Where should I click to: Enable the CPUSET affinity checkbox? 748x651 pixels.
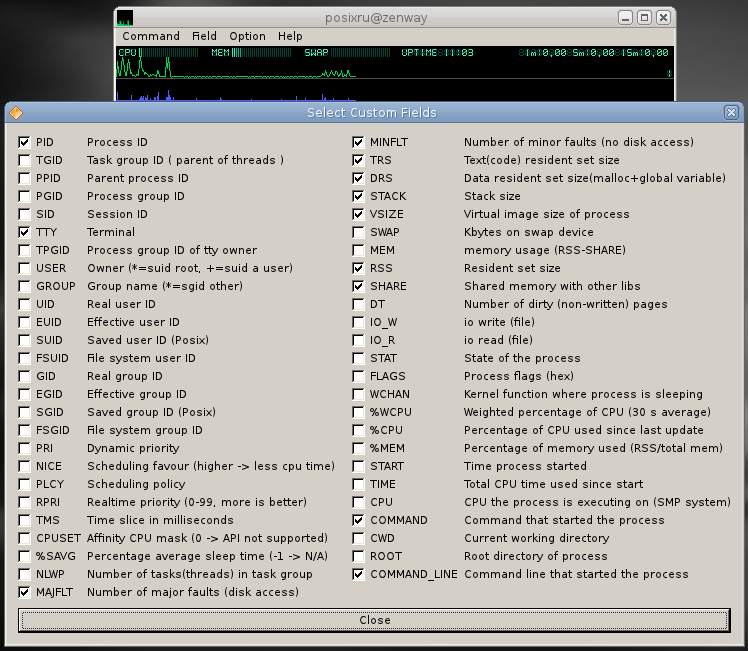coord(24,538)
